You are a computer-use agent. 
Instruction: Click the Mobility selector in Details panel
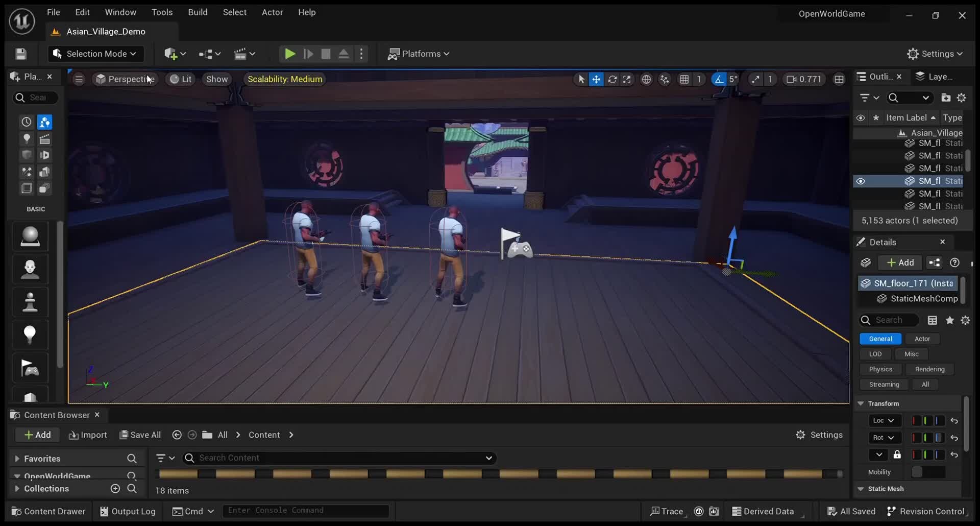coord(928,472)
